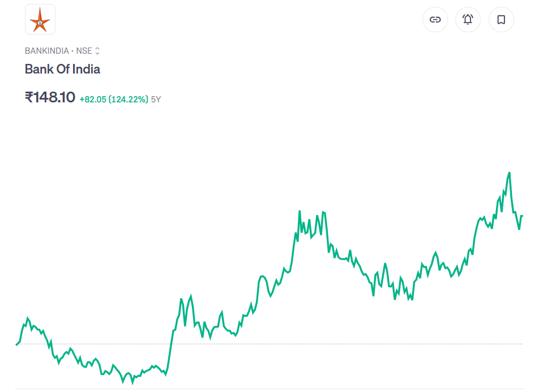The height and width of the screenshot is (392, 543).
Task: Click the (124.22%) percentage change
Action: [x=129, y=99]
